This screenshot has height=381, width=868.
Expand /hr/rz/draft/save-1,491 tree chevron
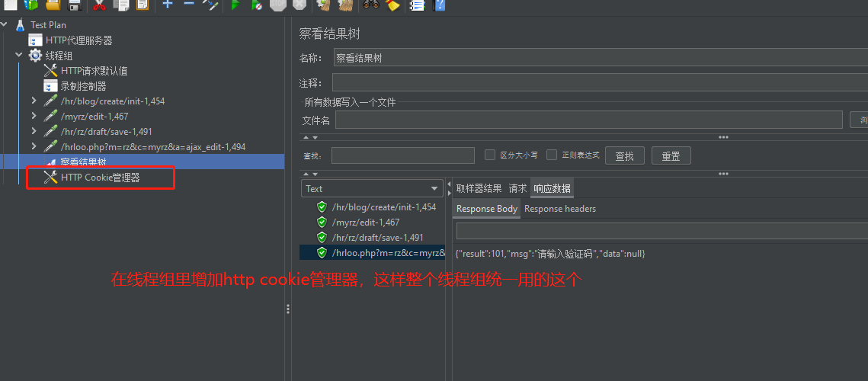34,131
